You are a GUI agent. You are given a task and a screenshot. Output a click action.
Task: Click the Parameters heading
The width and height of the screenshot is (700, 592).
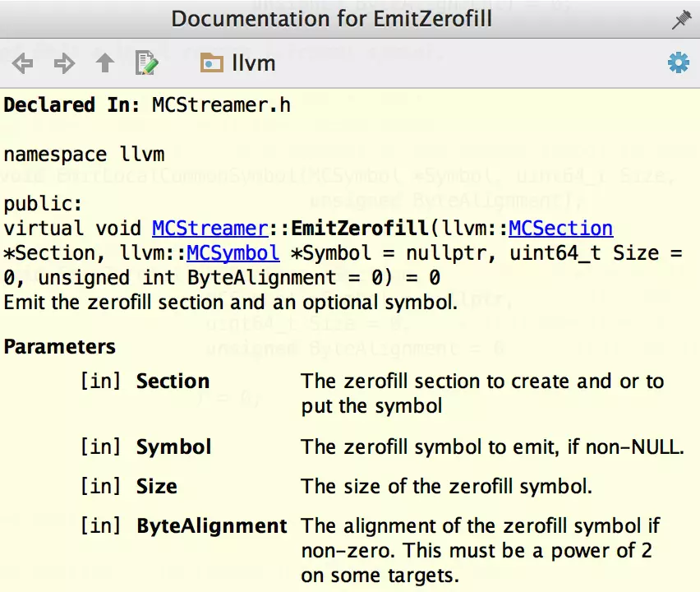(60, 347)
